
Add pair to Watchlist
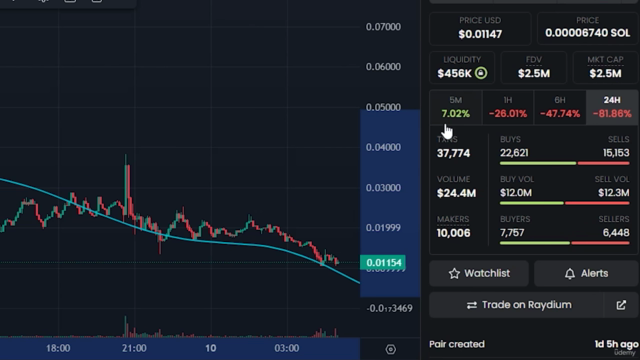(479, 273)
